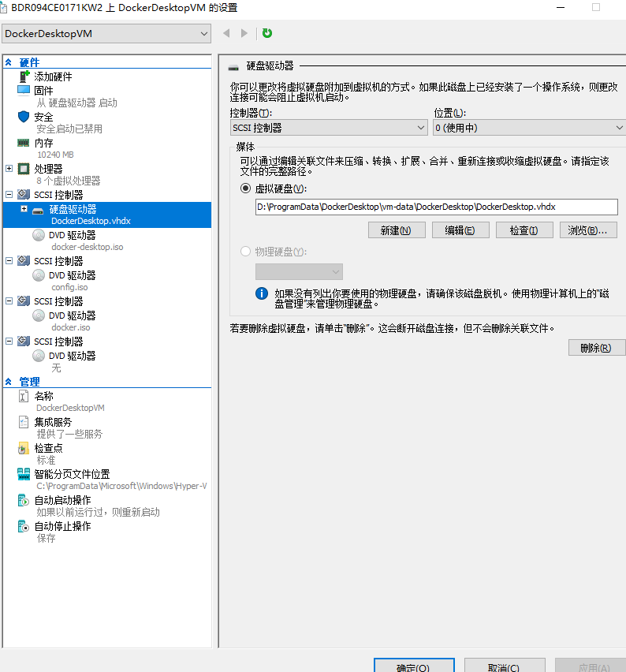The width and height of the screenshot is (626, 672).
Task: Click the 硬盘驱动器 disk icon in the tree
Action: tap(38, 211)
